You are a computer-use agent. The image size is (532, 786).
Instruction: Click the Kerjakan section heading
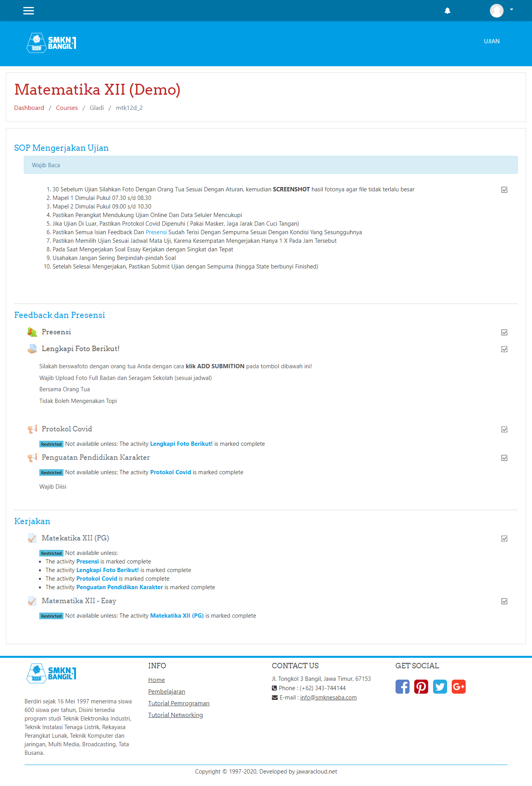coord(32,521)
